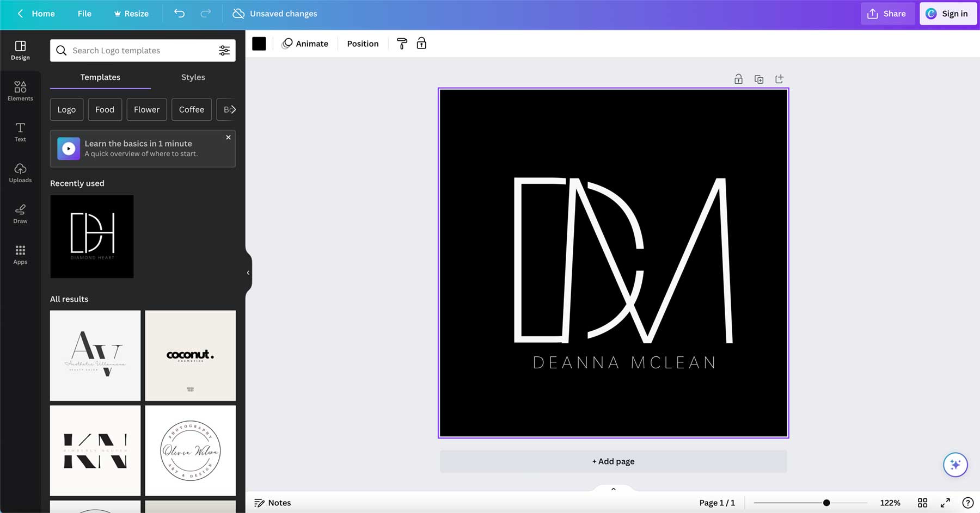Open the black color swatch in the toolbar
This screenshot has height=513, width=980.
coord(259,43)
